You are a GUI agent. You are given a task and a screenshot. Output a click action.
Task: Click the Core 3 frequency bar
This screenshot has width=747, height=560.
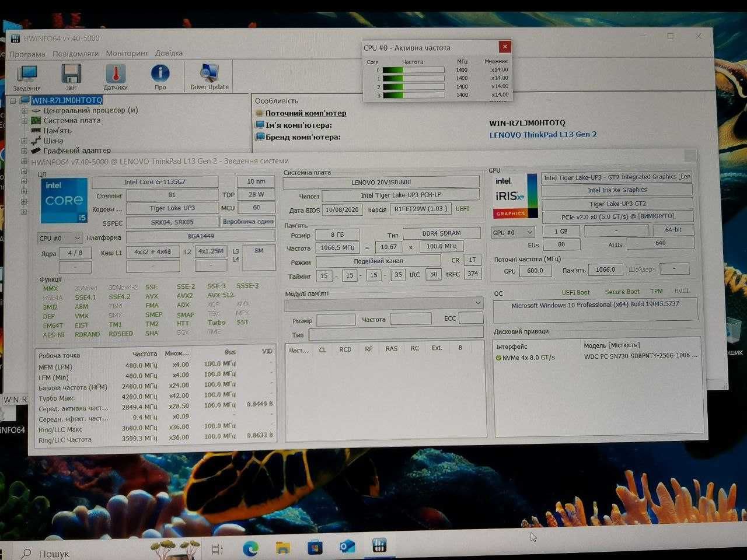point(413,95)
